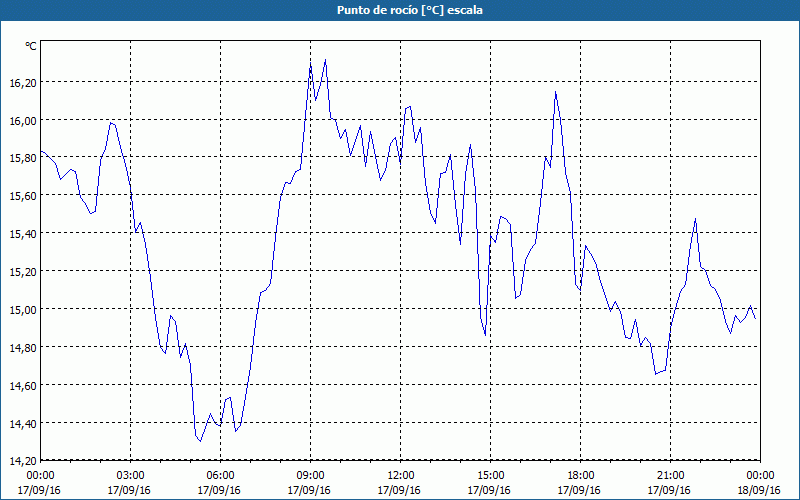Click the 15,80 y-axis label
The width and height of the screenshot is (800, 500).
(23, 158)
